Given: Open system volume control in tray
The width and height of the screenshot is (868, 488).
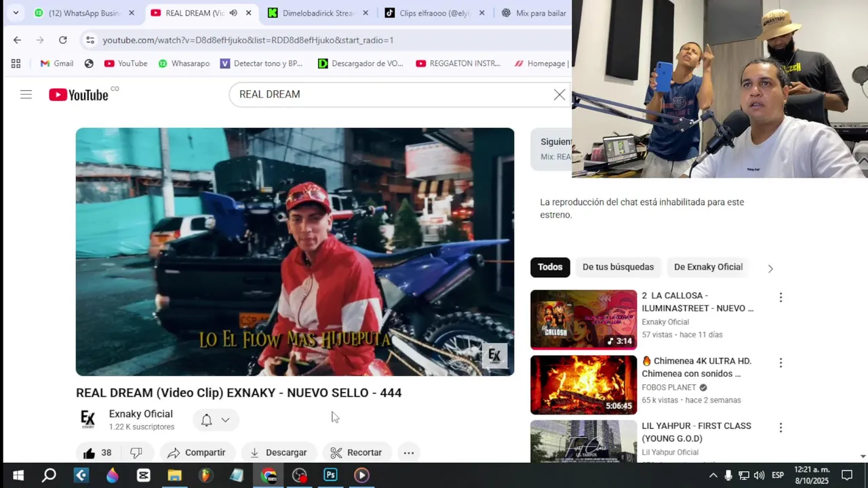Looking at the screenshot, I should click(x=759, y=475).
